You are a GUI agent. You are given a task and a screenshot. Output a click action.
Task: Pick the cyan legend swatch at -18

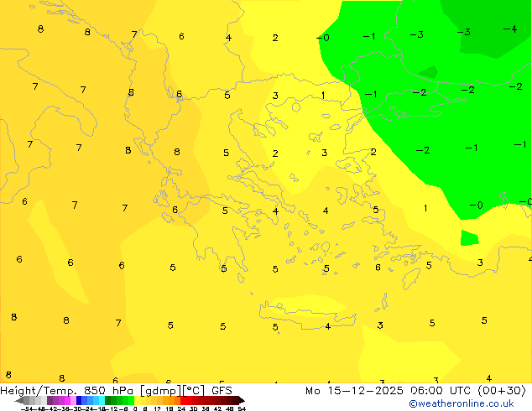click(x=102, y=400)
